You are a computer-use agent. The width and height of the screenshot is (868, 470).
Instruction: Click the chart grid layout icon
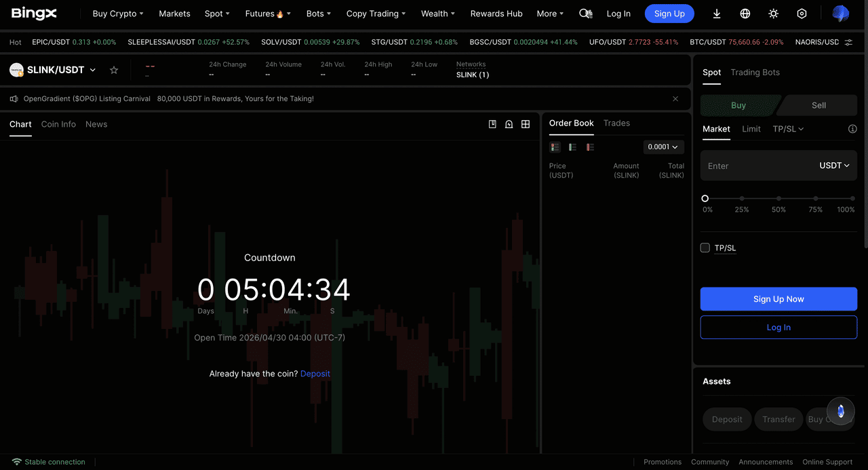pos(526,124)
